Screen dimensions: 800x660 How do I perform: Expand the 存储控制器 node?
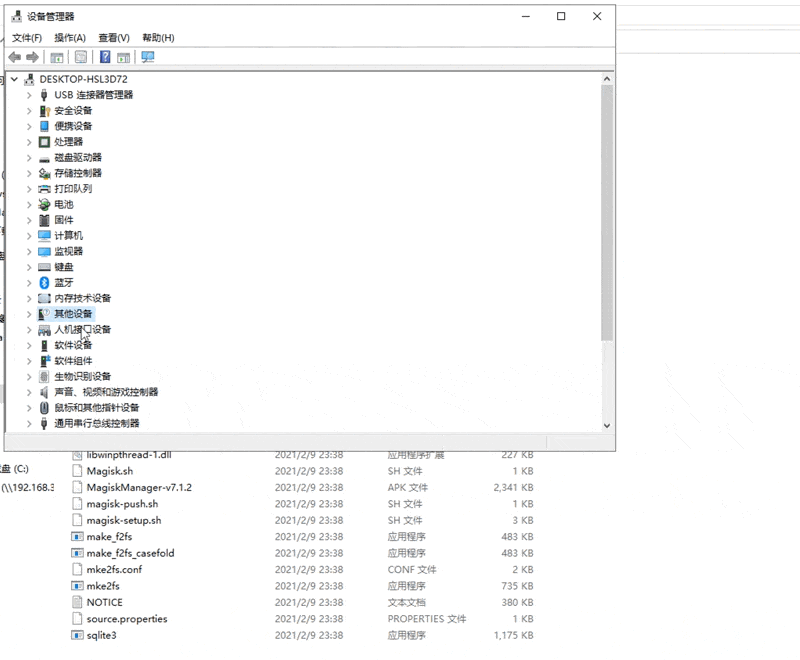click(29, 173)
